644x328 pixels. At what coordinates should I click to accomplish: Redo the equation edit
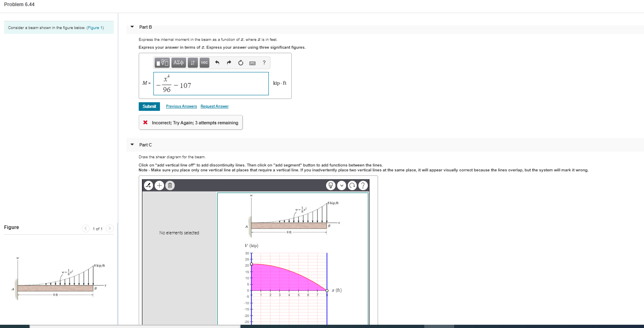pyautogui.click(x=229, y=63)
